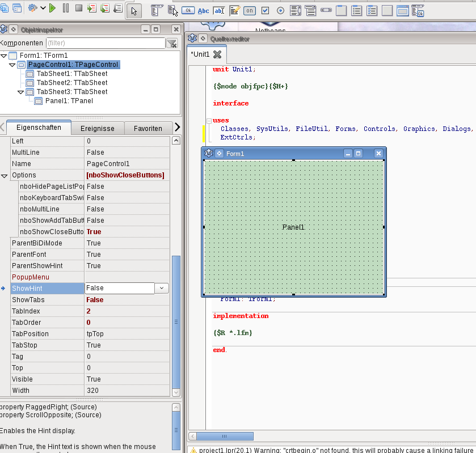Image resolution: width=476 pixels, height=453 pixels.
Task: Click the component filter funnel button
Action: point(172,43)
